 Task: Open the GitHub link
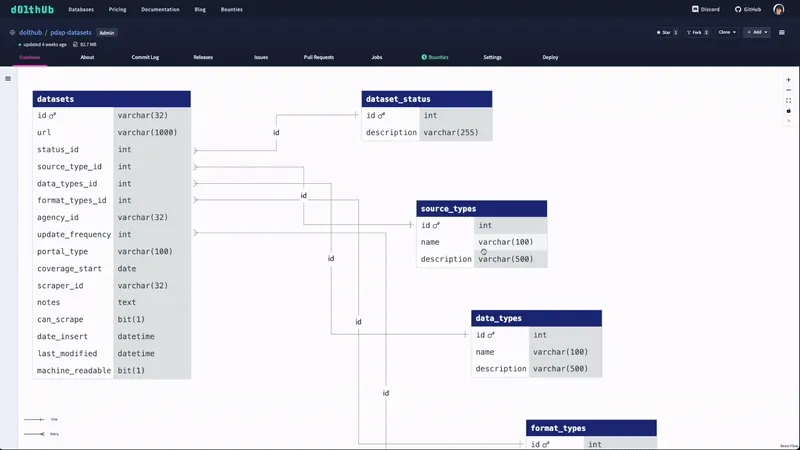click(x=748, y=9)
